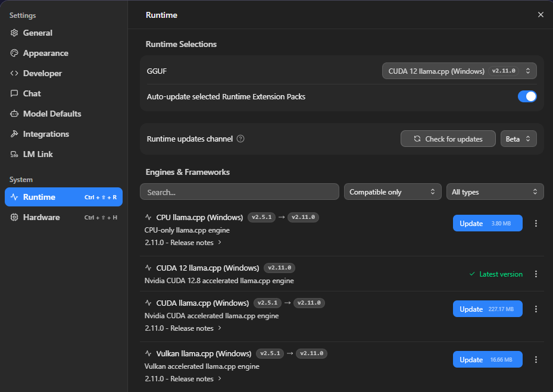Click the pulse icon beside CUDA 12 llama.cpp
The width and height of the screenshot is (553, 392).
tap(148, 268)
